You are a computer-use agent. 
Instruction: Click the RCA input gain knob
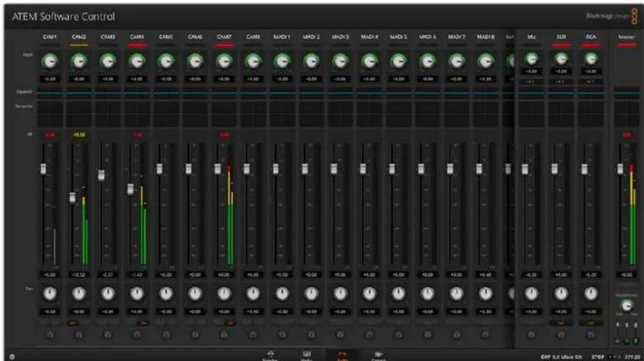click(x=591, y=59)
